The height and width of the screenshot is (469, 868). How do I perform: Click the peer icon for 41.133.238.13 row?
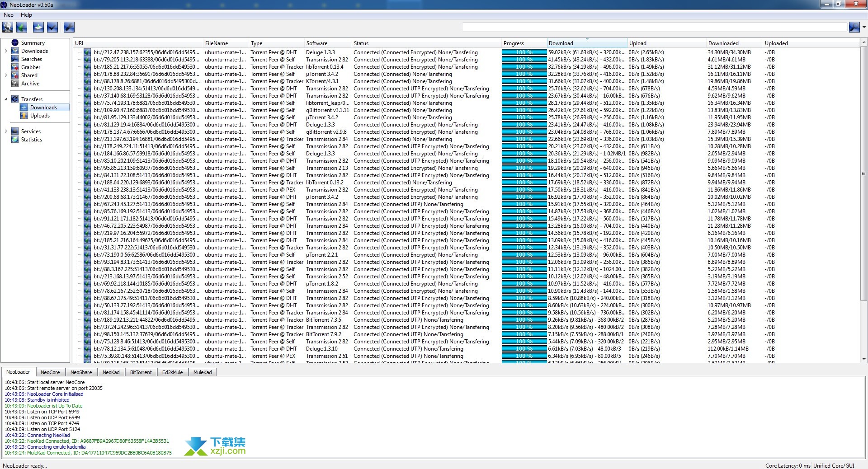point(87,190)
